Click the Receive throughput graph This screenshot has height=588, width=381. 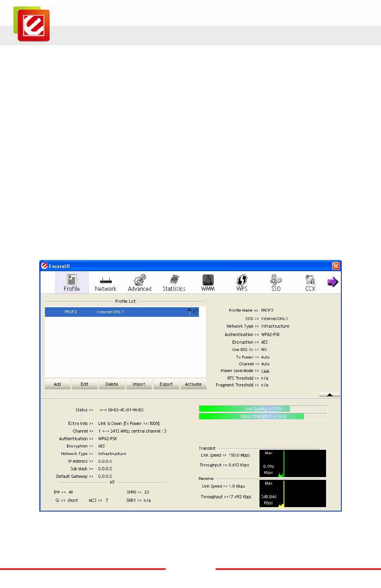(x=293, y=493)
